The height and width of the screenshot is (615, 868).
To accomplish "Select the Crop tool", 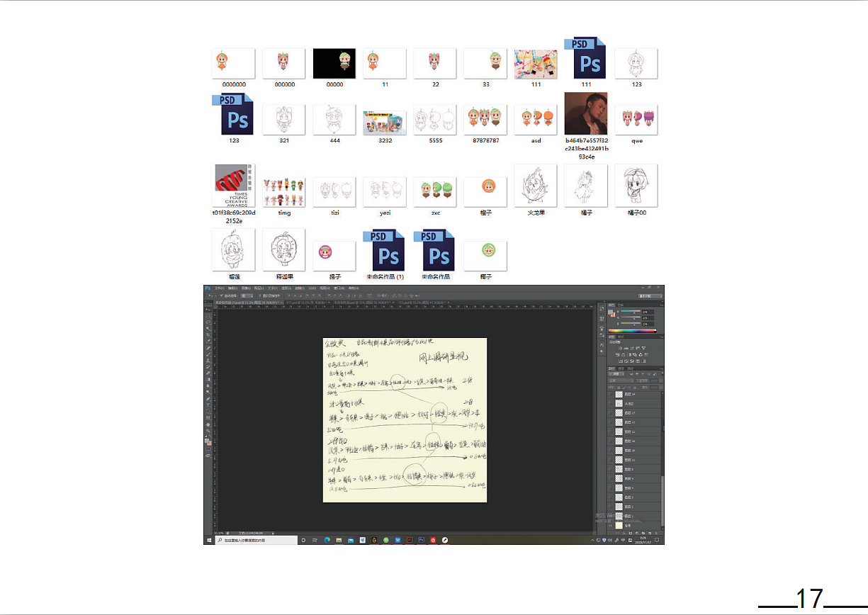I will [x=208, y=335].
